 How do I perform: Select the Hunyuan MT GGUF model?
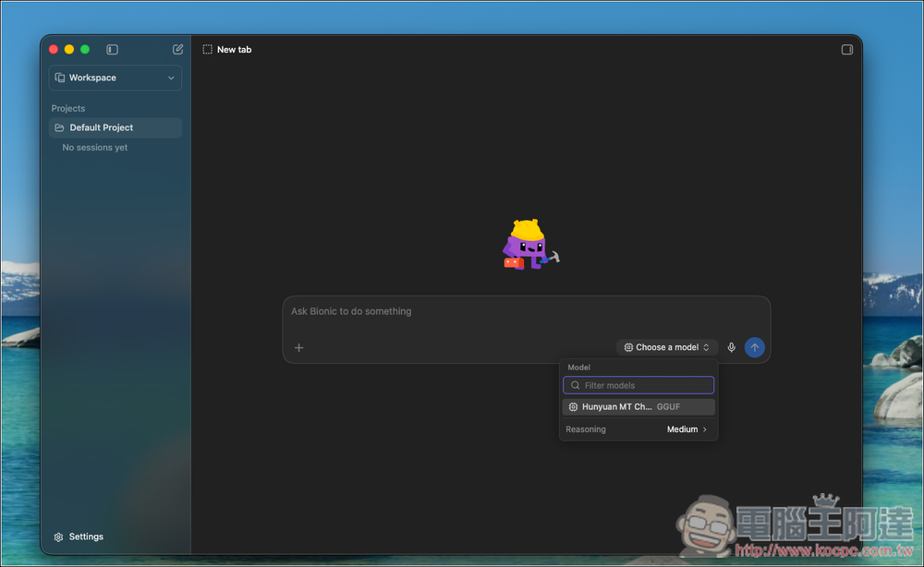tap(638, 407)
